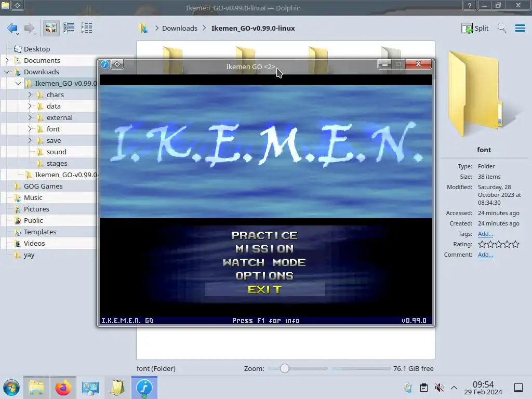Select stages folder in tree
This screenshot has height=399, width=532.
[x=57, y=163]
